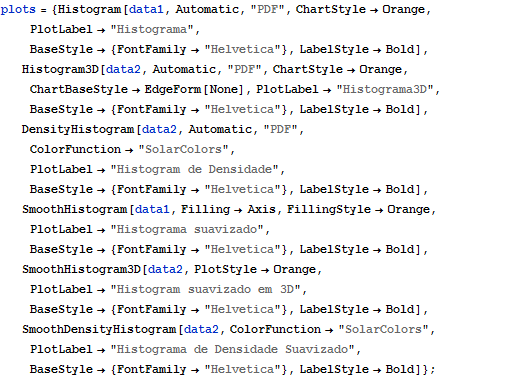Image resolution: width=508 pixels, height=379 pixels.
Task: Click "data1" in the Histogram call
Action: pos(146,9)
